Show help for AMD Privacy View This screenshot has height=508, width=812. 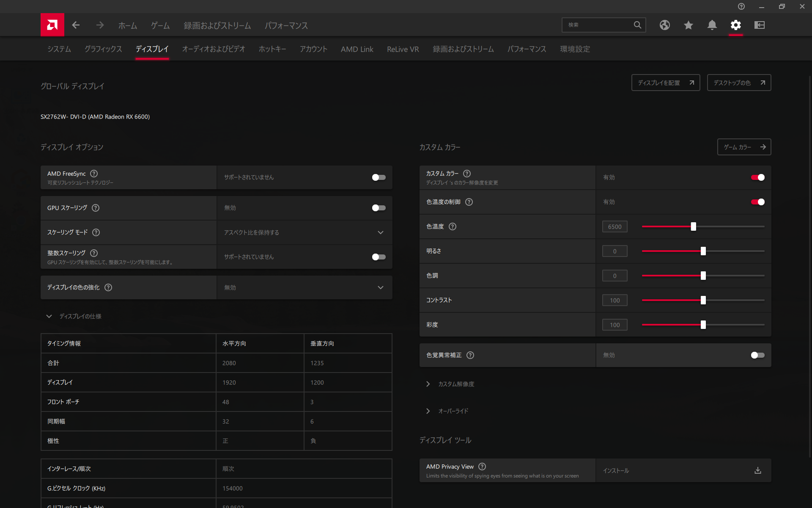click(x=482, y=467)
